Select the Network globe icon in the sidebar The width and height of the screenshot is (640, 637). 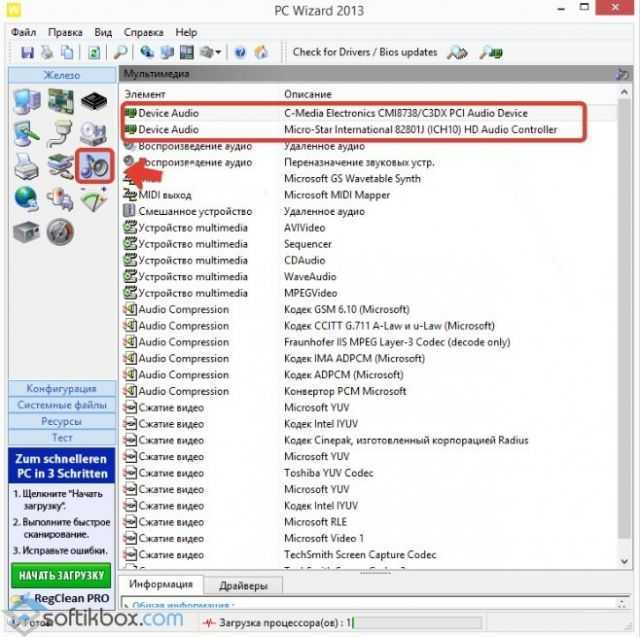coord(27,199)
